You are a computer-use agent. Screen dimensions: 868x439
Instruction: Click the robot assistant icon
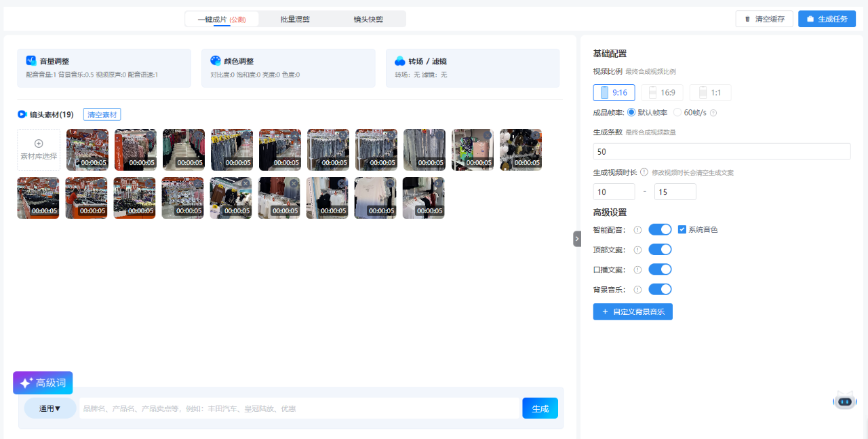click(x=844, y=401)
